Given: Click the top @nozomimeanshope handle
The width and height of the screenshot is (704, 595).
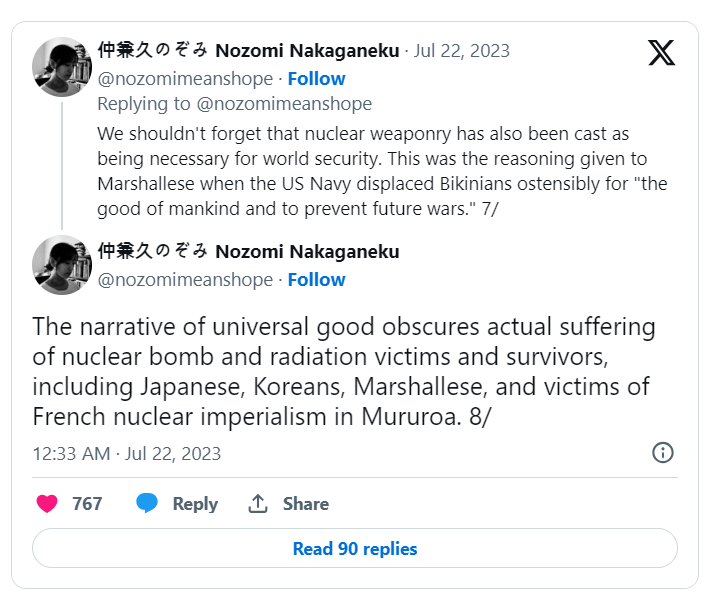Looking at the screenshot, I should point(184,78).
